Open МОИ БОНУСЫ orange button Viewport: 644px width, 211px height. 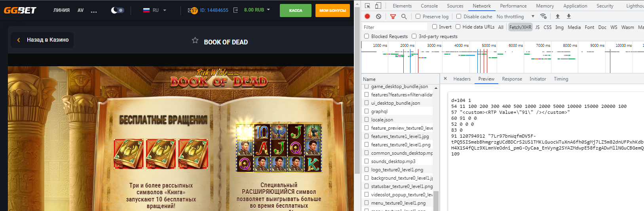point(332,10)
